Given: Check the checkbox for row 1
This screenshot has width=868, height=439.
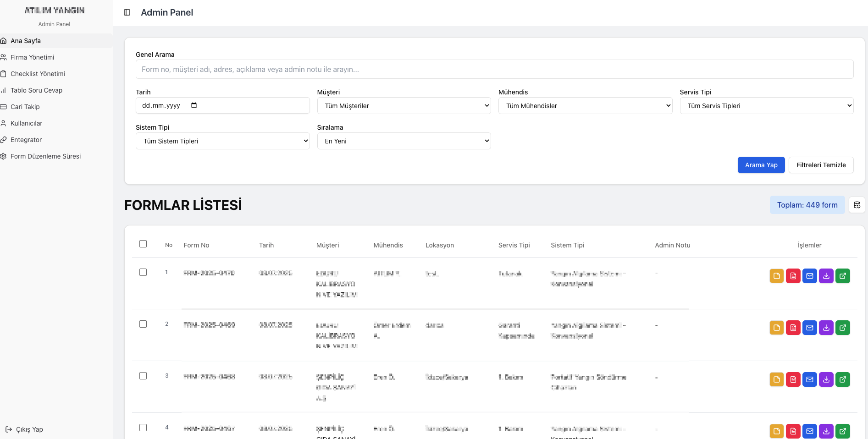Looking at the screenshot, I should 143,272.
